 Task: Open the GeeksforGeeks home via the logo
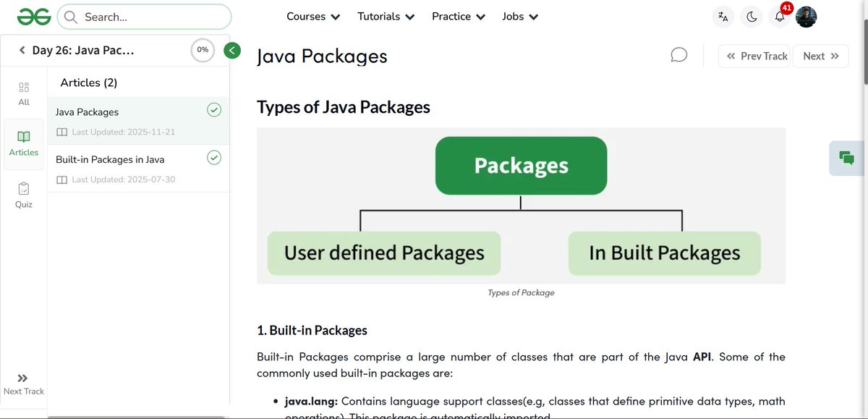click(x=33, y=15)
